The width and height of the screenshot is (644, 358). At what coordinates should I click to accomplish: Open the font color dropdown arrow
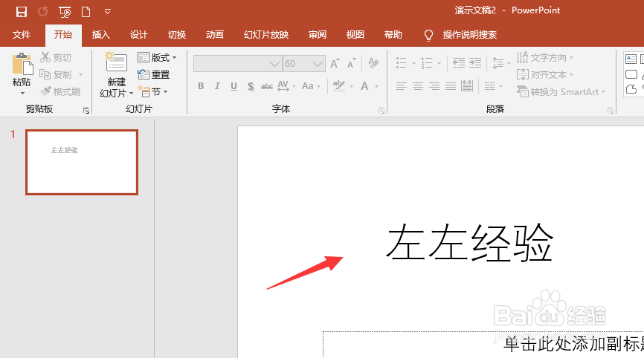pos(376,86)
